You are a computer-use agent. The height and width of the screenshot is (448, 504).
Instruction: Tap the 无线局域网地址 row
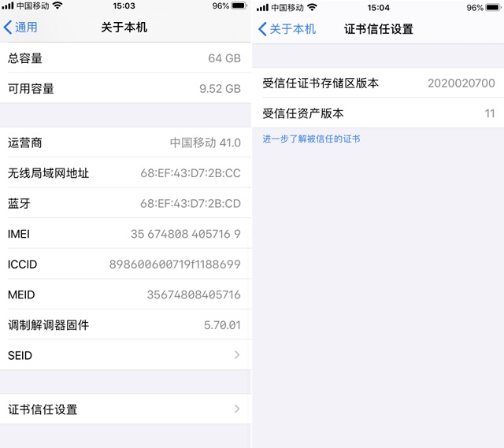(x=125, y=173)
